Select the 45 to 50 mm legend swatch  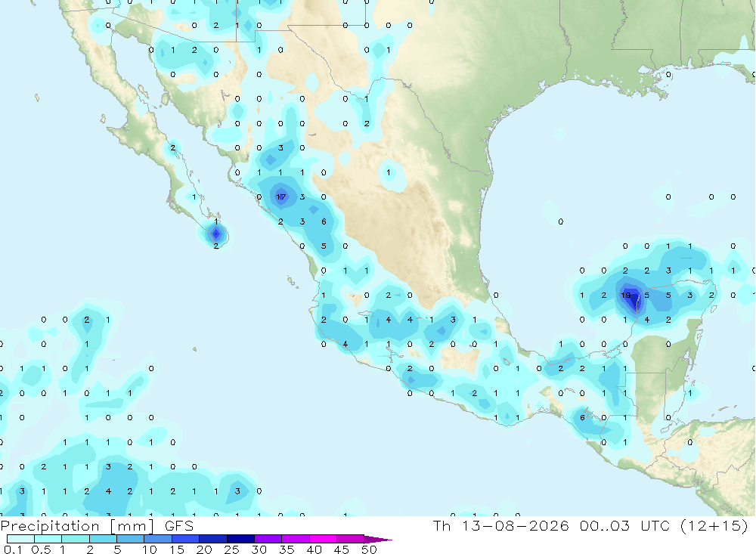coord(351,539)
